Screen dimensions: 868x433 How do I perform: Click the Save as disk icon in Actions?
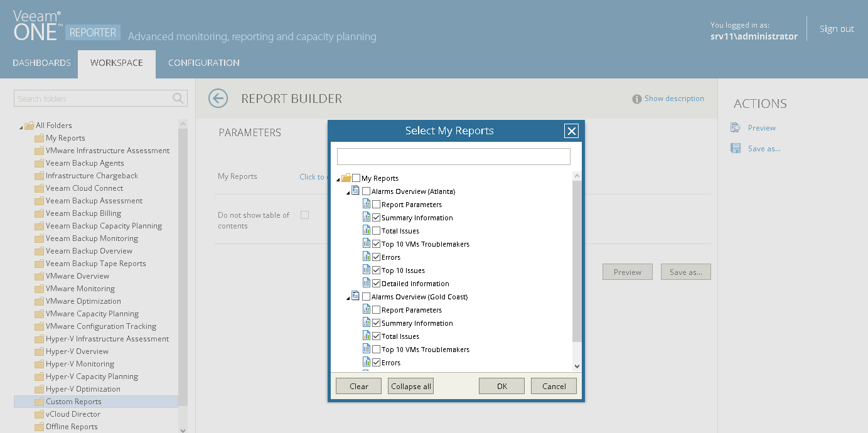(x=736, y=149)
